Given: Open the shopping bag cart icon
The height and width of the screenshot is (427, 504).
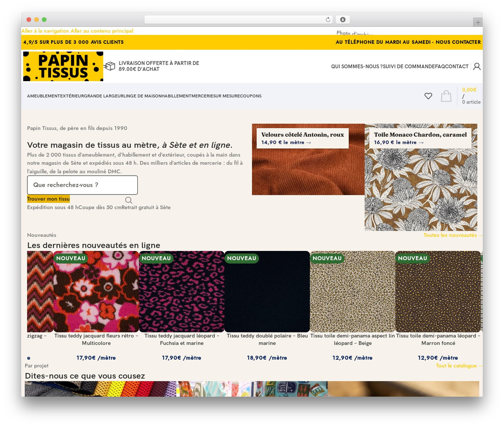Looking at the screenshot, I should (x=446, y=96).
